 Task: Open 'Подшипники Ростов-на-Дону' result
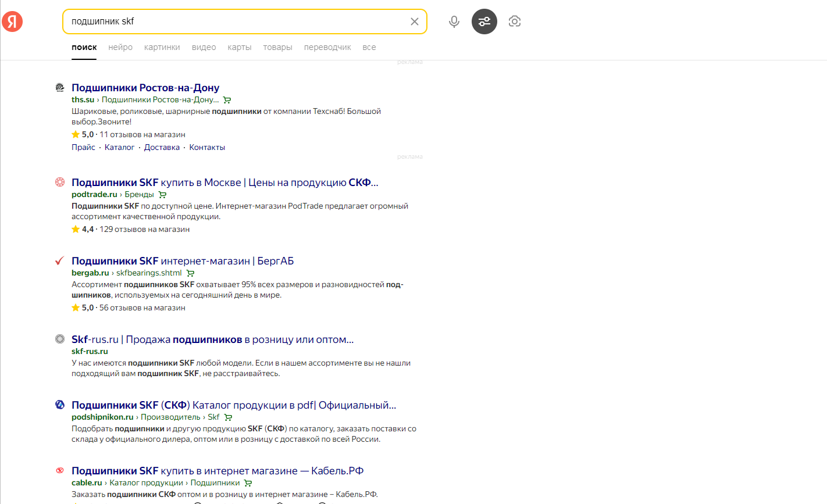pos(145,88)
